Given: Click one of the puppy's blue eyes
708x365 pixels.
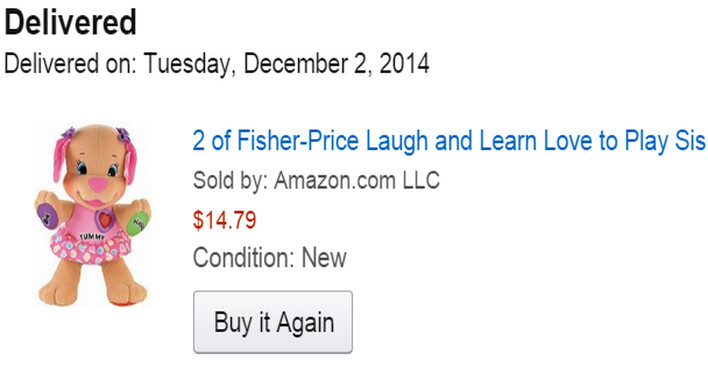Looking at the screenshot, I should (82, 168).
